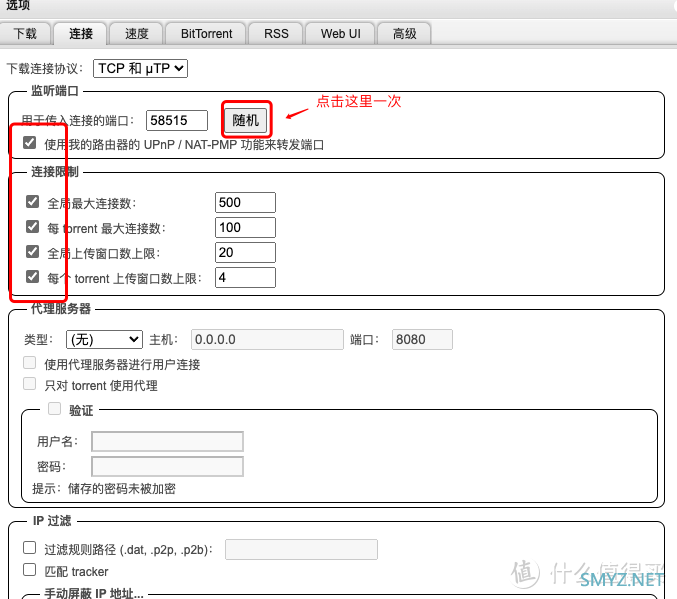
Task: Open the 下载连接协议 dropdown showing TCP 和 μTP
Action: coord(140,68)
